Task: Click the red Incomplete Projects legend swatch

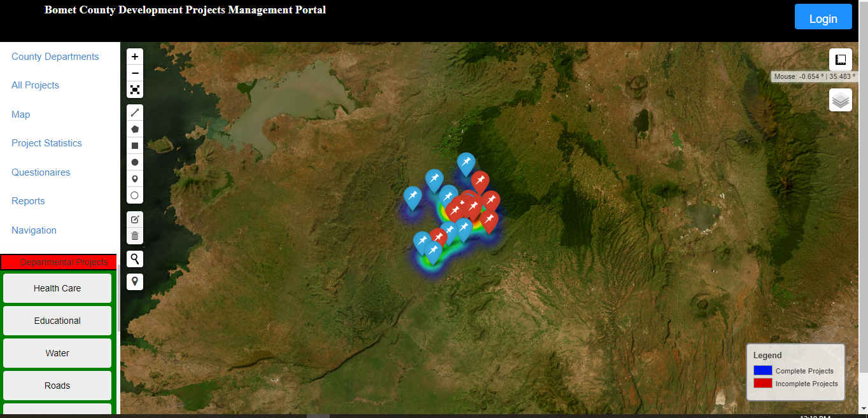Action: click(x=762, y=383)
